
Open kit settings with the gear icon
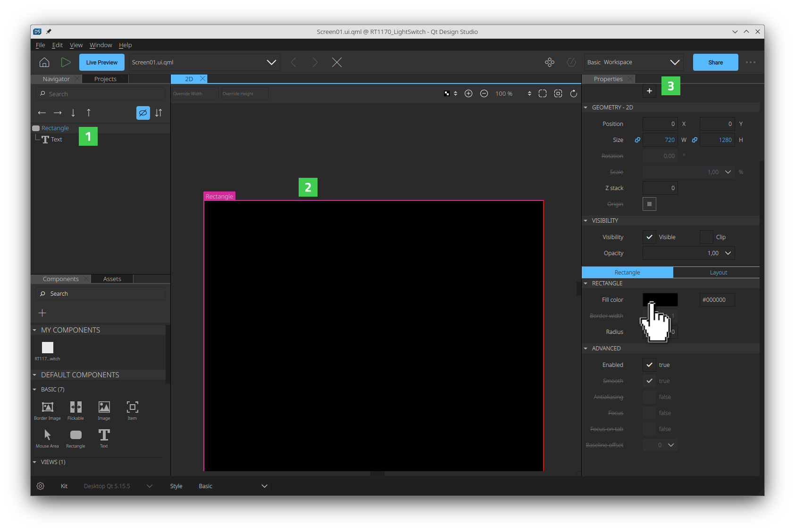(x=40, y=486)
